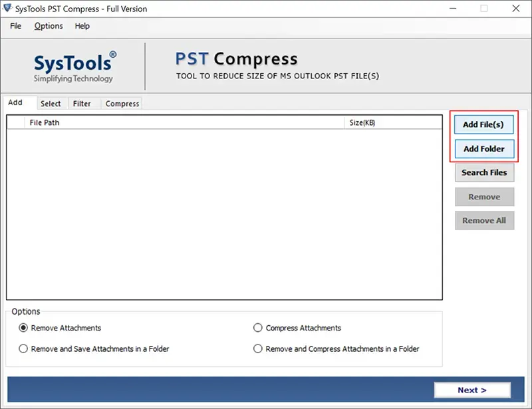Click the Search Files button
532x409 pixels.
484,172
